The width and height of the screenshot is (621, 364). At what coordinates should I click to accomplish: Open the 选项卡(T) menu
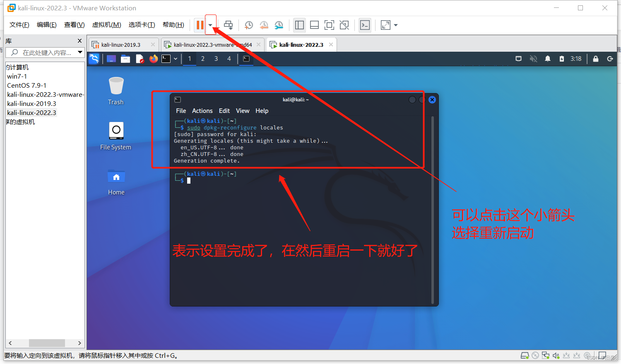[x=142, y=25]
